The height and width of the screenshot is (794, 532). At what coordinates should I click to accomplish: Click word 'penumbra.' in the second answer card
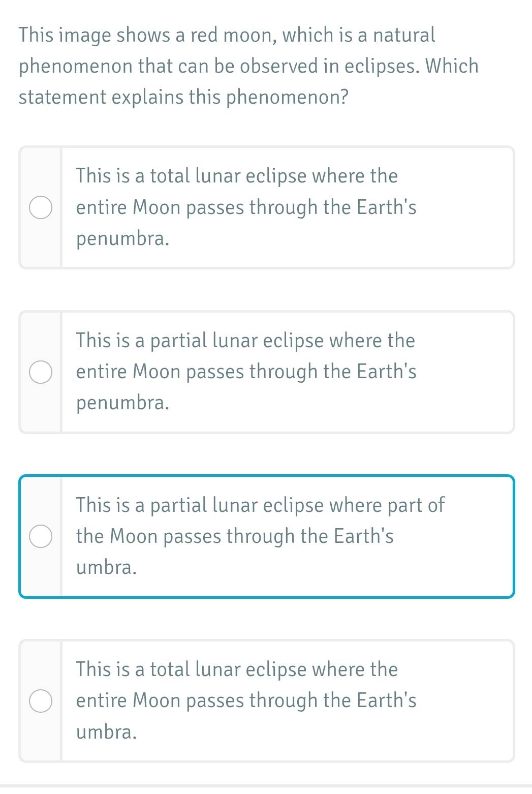tap(122, 403)
